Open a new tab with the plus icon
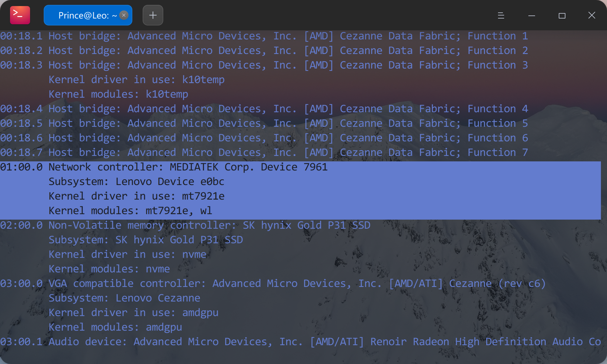The image size is (607, 364). tap(153, 15)
